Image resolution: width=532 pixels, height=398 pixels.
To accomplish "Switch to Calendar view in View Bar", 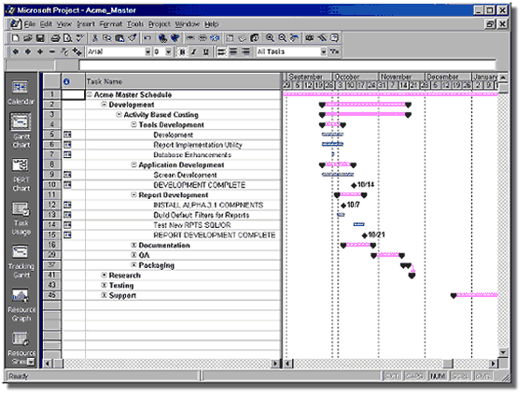I will click(21, 92).
